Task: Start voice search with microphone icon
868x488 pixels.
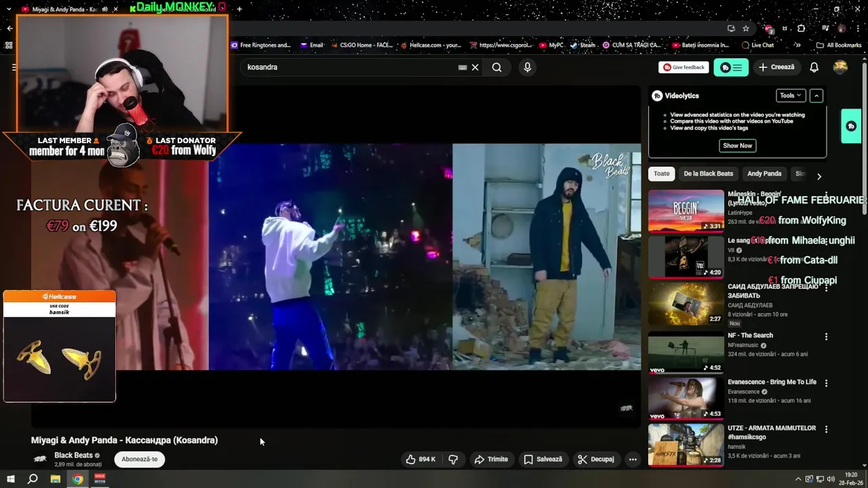Action: [x=527, y=67]
